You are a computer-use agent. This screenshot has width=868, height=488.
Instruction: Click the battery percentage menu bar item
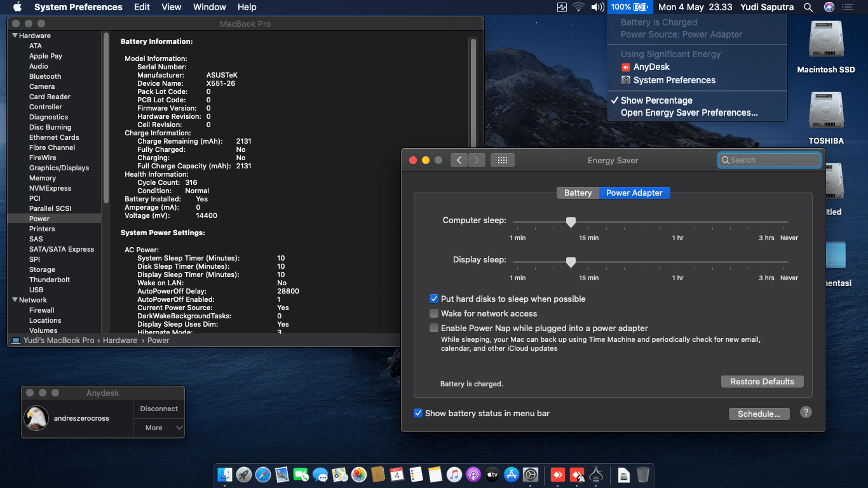click(629, 7)
